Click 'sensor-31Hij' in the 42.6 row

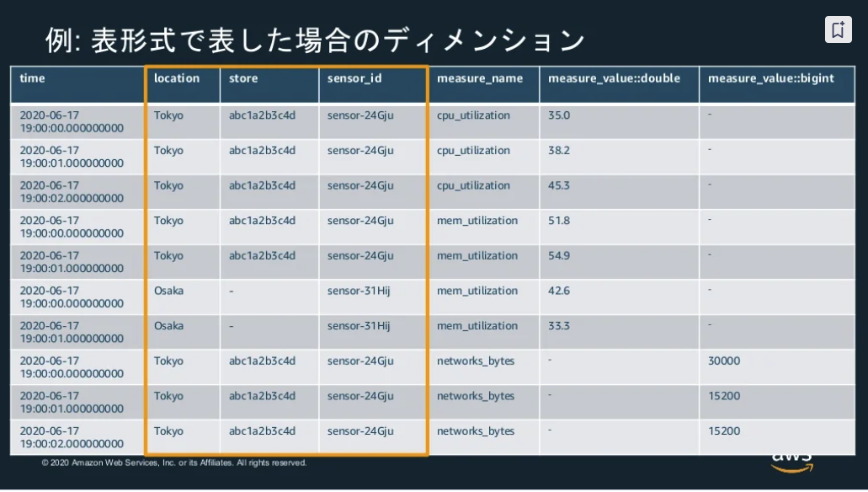[358, 291]
